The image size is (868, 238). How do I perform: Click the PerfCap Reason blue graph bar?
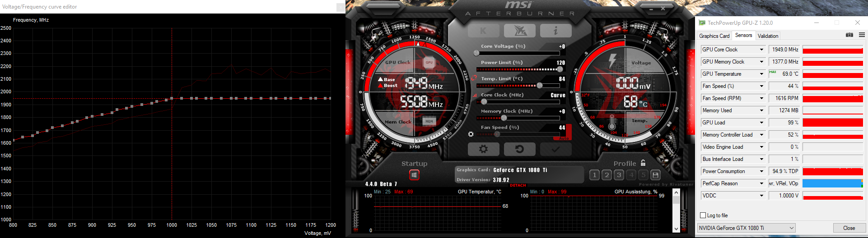click(x=833, y=183)
